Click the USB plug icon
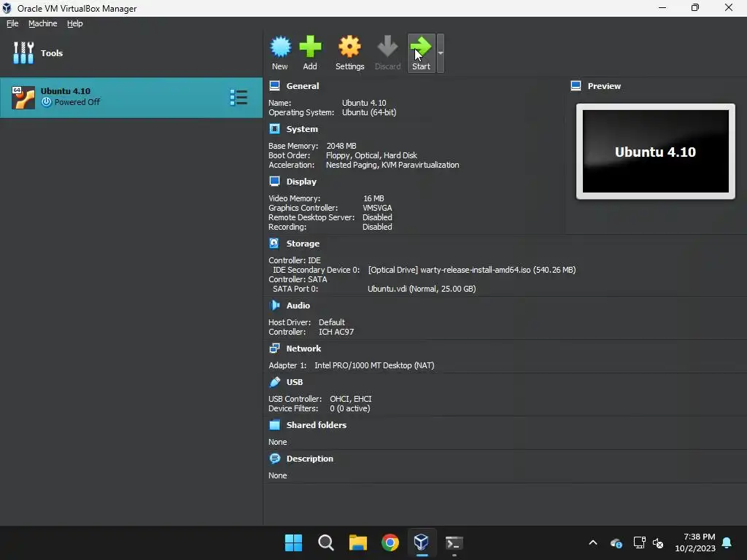Screen dimensions: 747x560 tap(274, 381)
